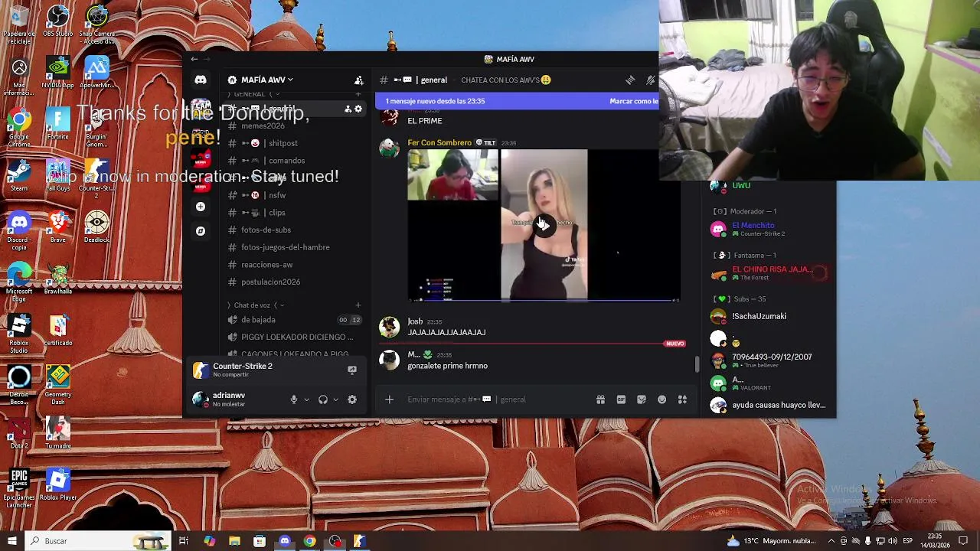Open Discord from the taskbar
This screenshot has width=980, height=551.
click(x=285, y=541)
